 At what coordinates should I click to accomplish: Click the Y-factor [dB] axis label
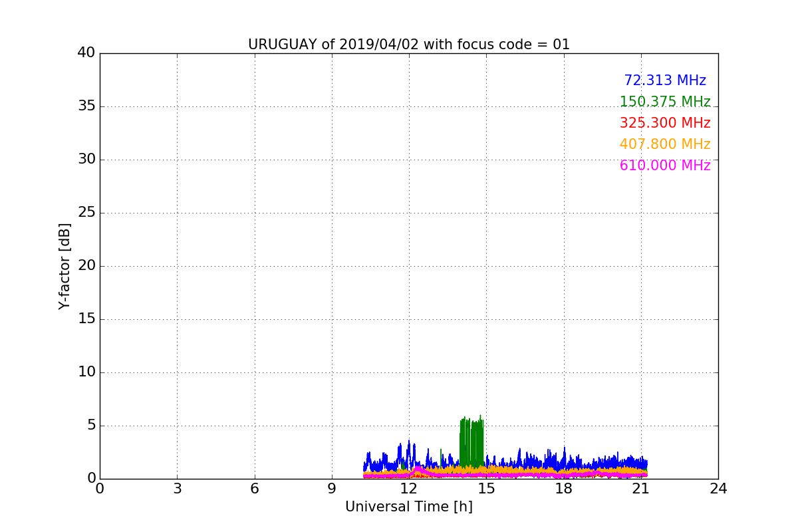coord(65,266)
